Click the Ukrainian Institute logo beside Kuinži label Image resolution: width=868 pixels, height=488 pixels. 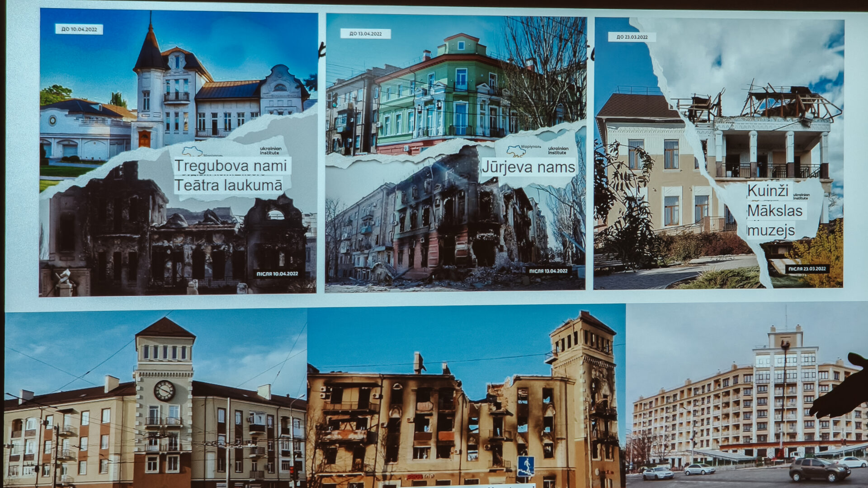point(801,197)
